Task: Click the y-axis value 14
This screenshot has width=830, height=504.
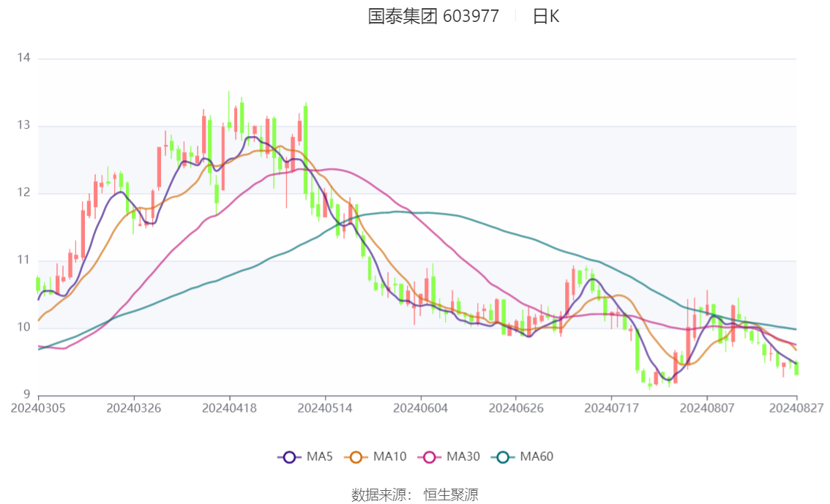Action: (24, 58)
